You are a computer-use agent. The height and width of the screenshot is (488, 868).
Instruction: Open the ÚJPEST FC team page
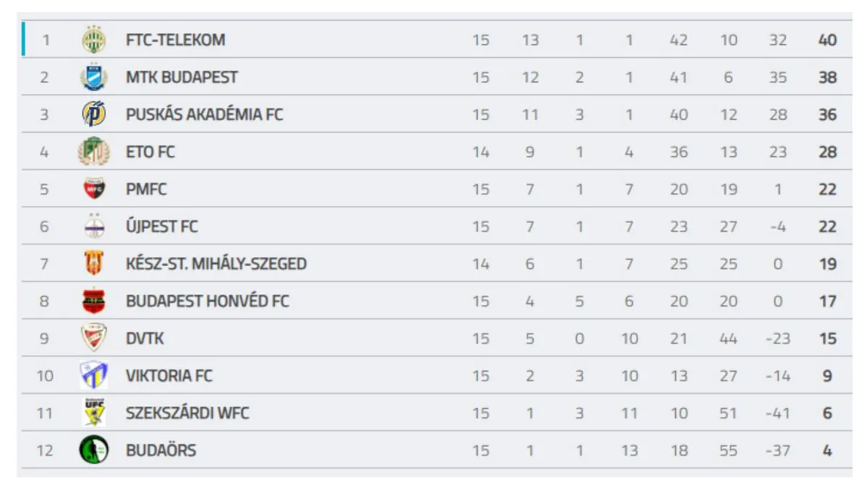162,227
